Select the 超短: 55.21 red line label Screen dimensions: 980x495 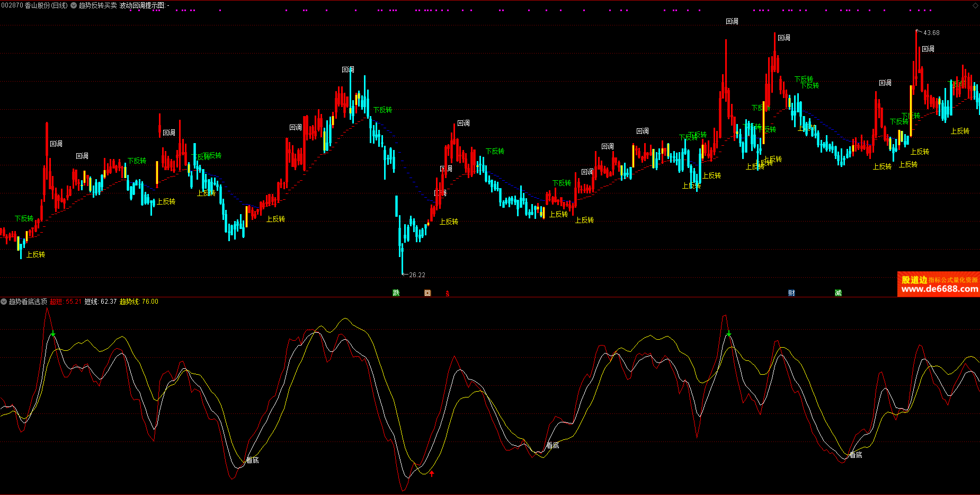click(66, 302)
